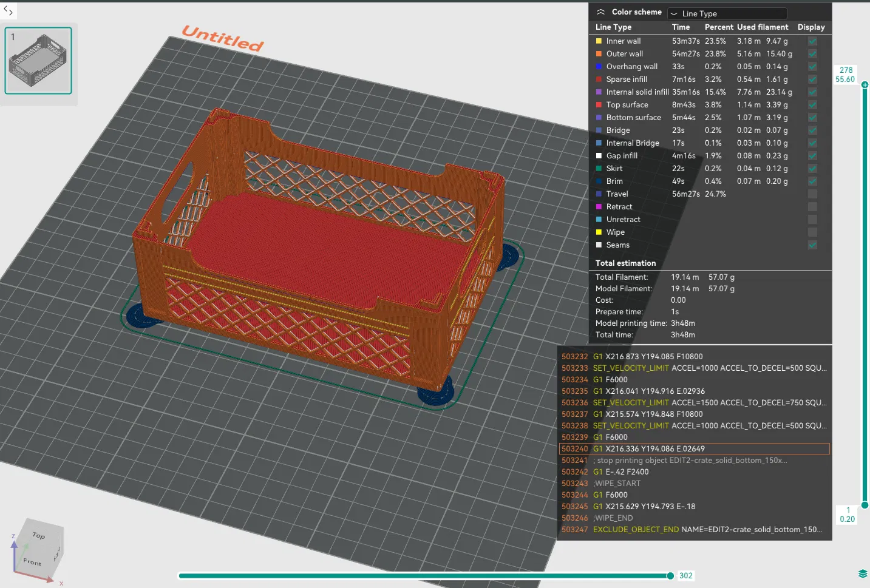Click the layer 1 height label 0.20

848,519
